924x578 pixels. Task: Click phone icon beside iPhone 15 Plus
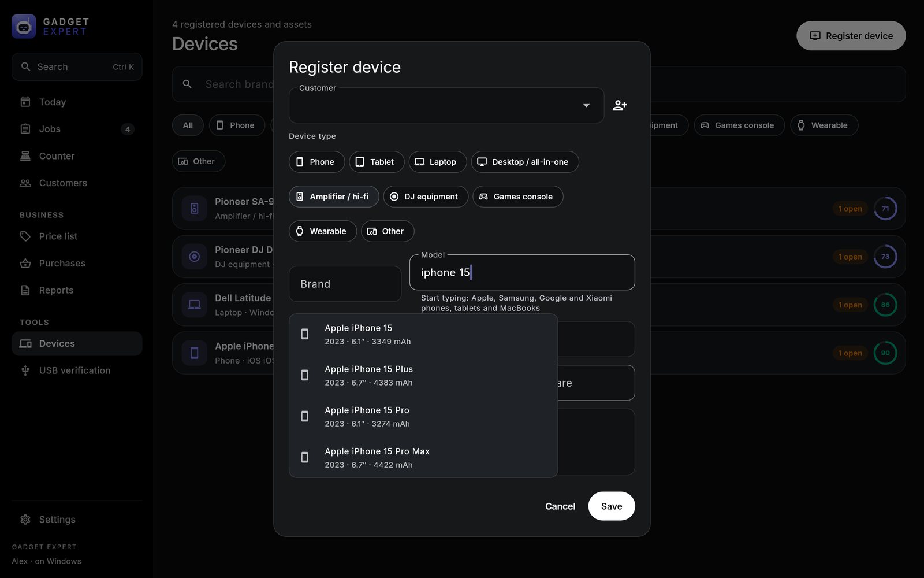coord(305,375)
